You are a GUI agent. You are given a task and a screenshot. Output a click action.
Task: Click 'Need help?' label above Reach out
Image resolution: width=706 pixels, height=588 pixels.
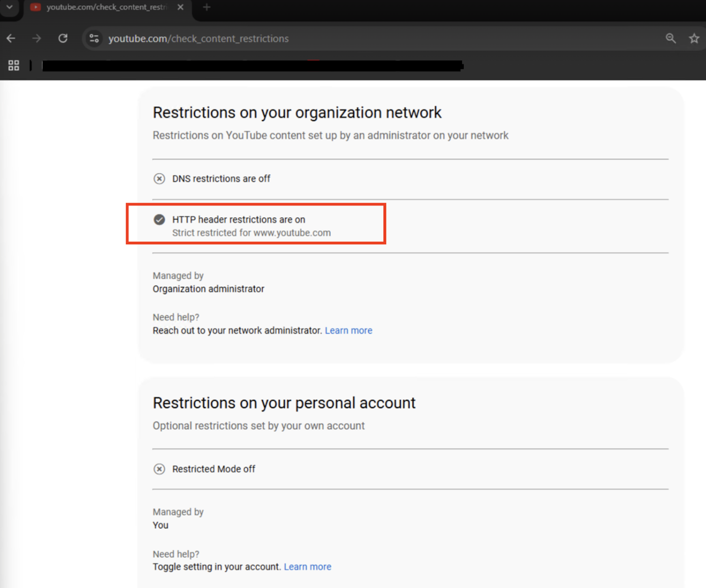(x=176, y=317)
